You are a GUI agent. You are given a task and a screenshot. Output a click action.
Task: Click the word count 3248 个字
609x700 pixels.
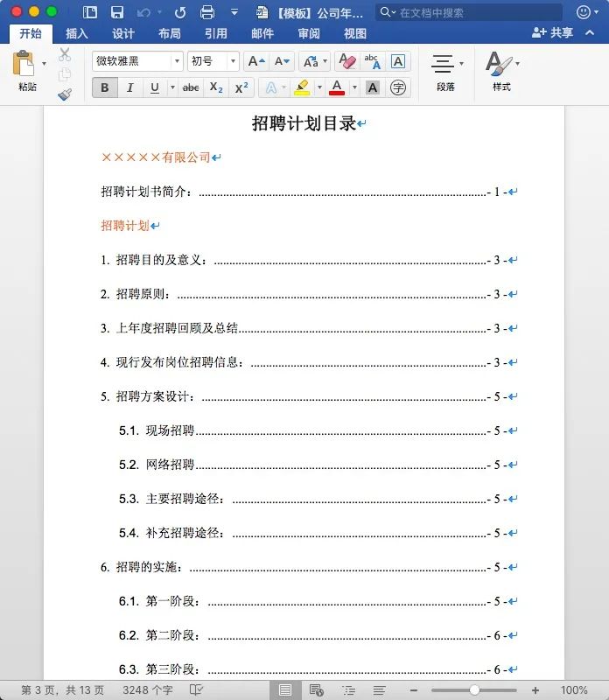tap(148, 690)
